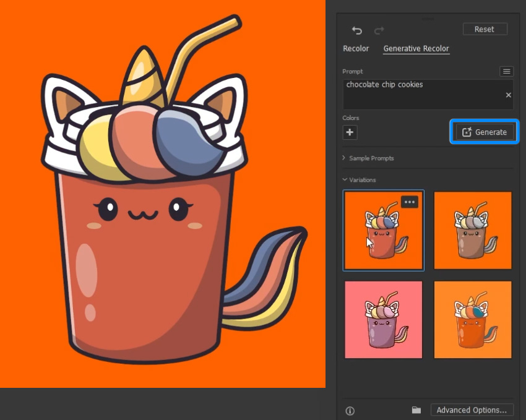Image resolution: width=526 pixels, height=420 pixels.
Task: Open the prompt options list icon
Action: pos(507,71)
